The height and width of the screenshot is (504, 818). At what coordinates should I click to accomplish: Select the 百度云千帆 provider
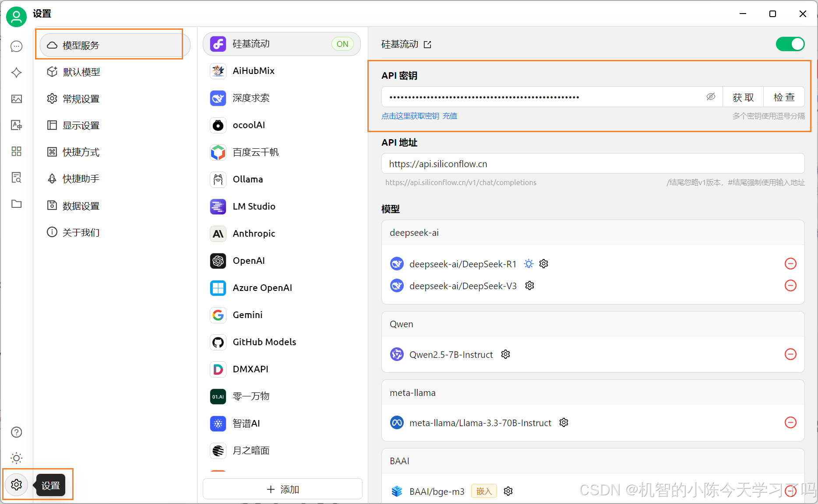(282, 152)
